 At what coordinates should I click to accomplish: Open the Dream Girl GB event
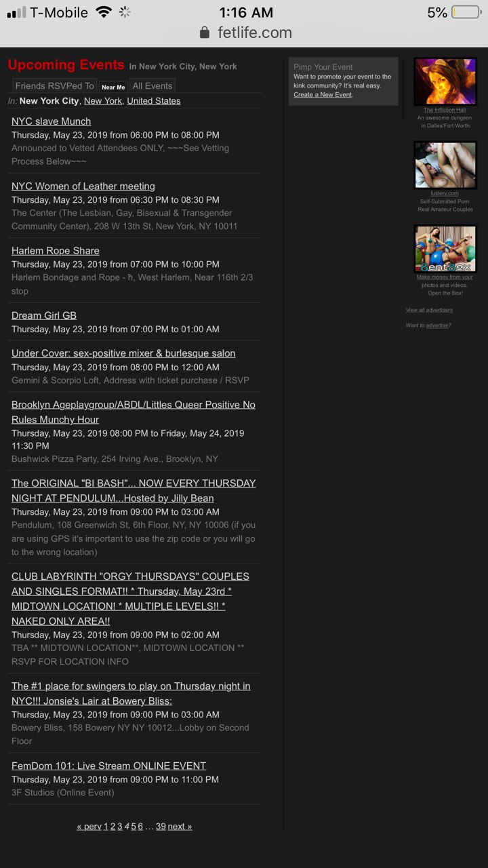pos(44,315)
